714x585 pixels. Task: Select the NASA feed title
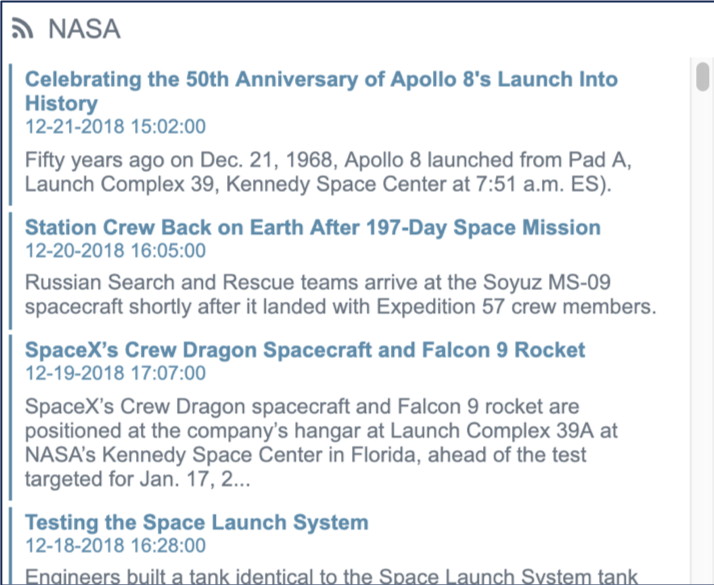[84, 30]
